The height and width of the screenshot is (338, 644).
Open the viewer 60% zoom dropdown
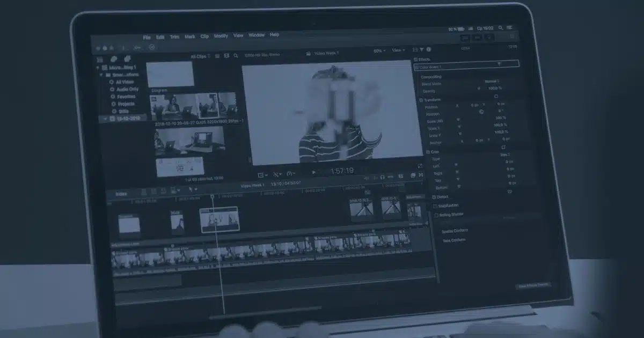379,51
